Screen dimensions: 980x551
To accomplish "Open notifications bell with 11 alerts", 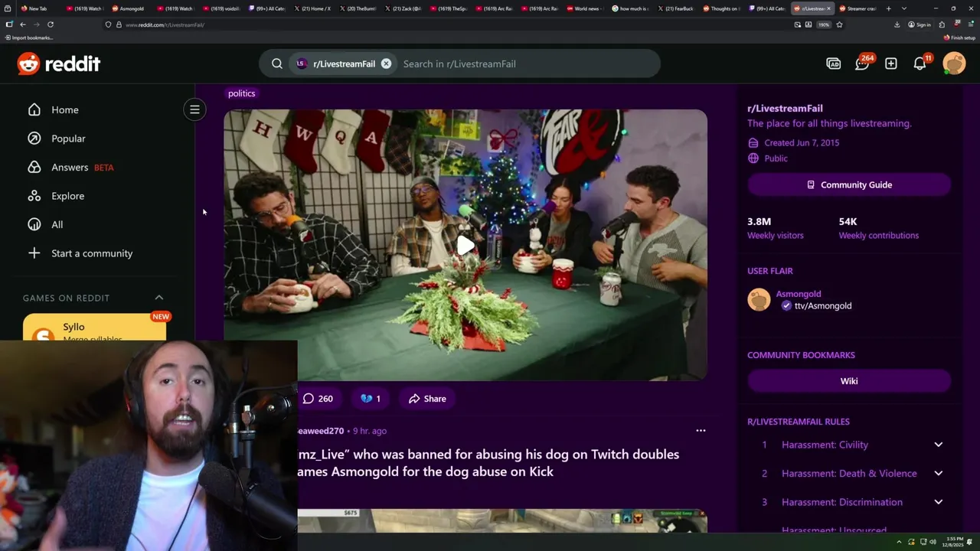I will (x=921, y=63).
